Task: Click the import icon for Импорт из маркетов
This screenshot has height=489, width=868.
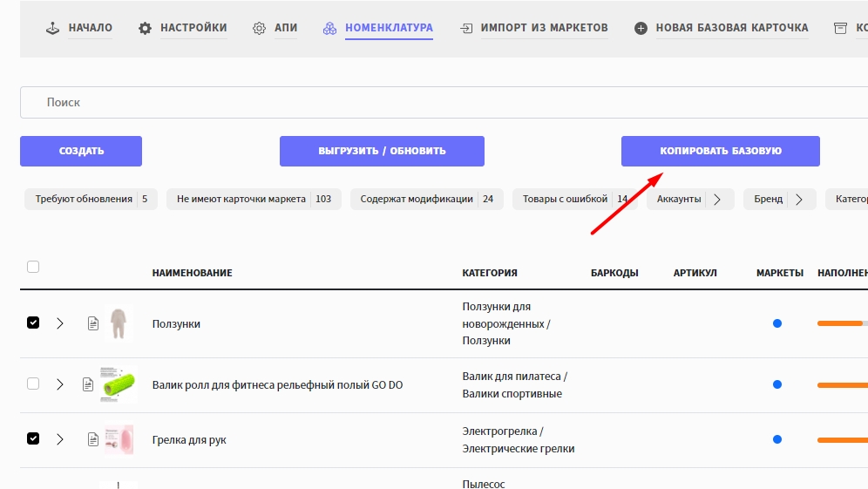Action: (x=467, y=29)
